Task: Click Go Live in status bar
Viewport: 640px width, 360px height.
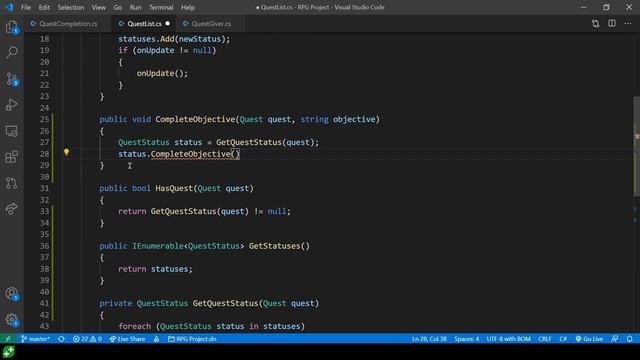Action: (x=589, y=339)
